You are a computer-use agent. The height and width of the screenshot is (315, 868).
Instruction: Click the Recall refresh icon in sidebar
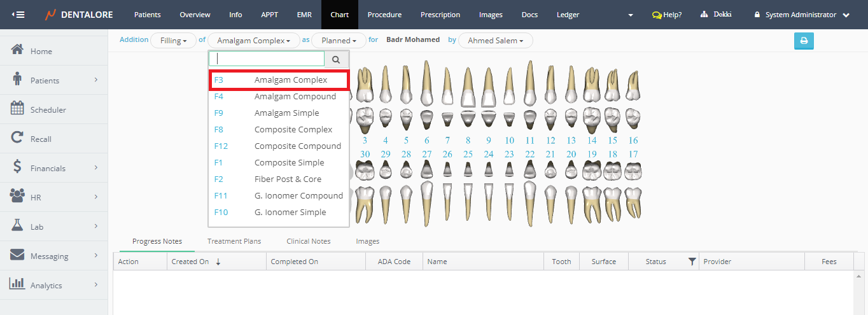[18, 138]
